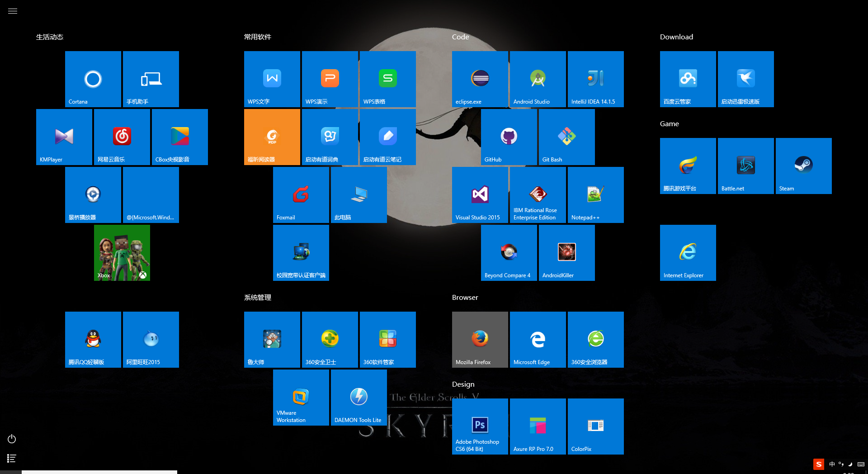This screenshot has height=474, width=868.
Task: Open WPS演示 tile
Action: [330, 79]
